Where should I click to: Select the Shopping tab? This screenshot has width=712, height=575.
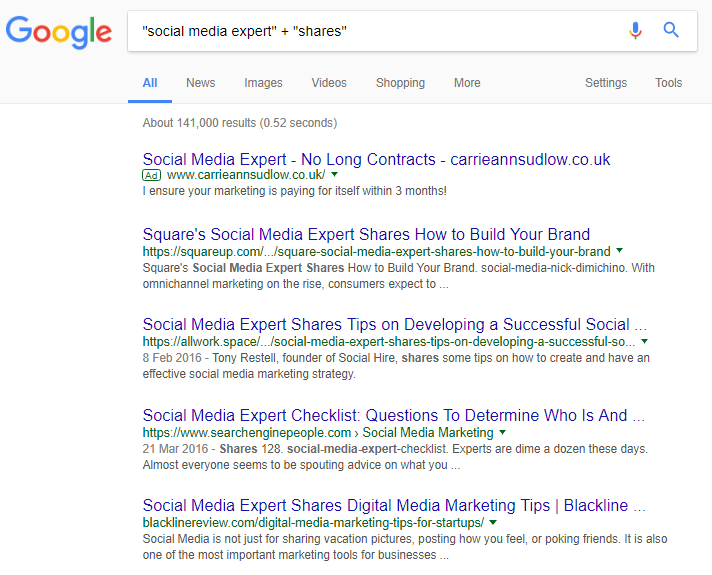click(400, 83)
